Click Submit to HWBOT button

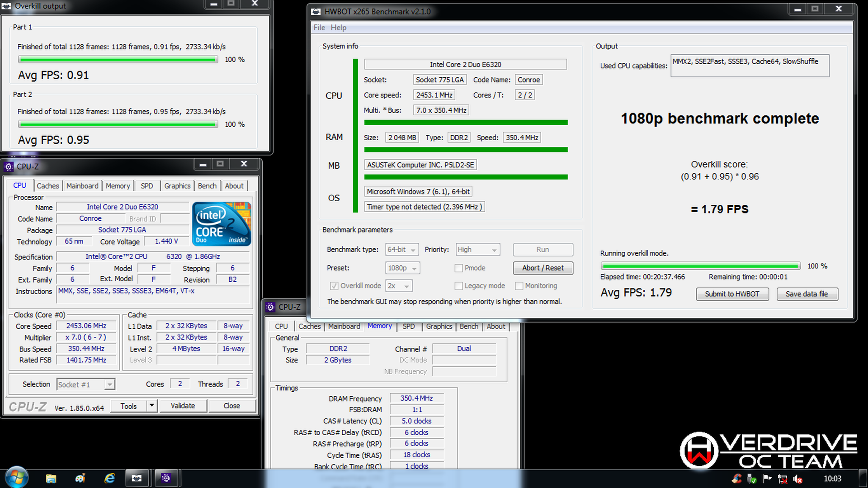click(x=732, y=294)
